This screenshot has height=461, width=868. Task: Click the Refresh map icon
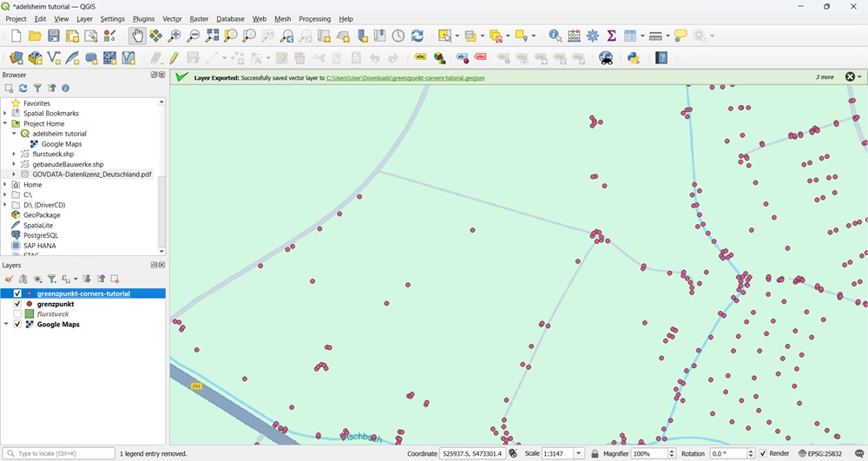(x=418, y=36)
